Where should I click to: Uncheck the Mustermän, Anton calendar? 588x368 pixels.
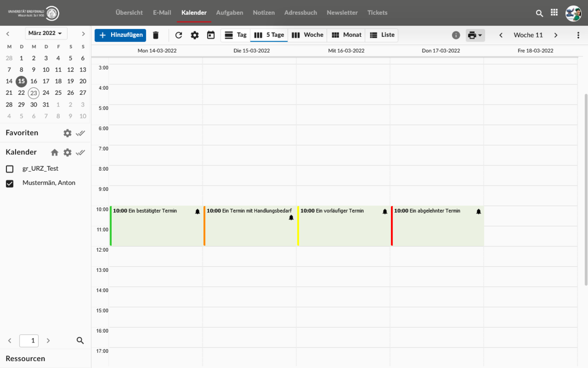10,184
